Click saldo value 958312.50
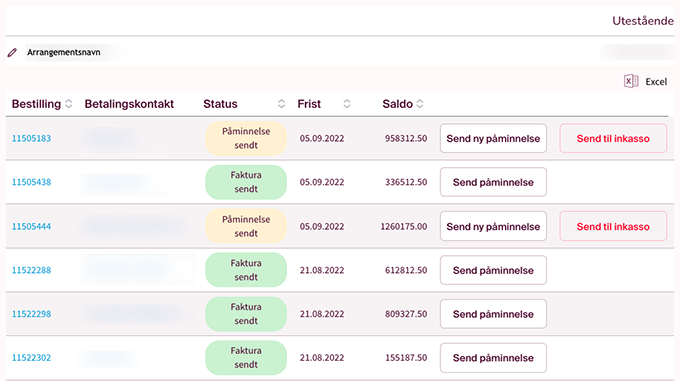 406,138
